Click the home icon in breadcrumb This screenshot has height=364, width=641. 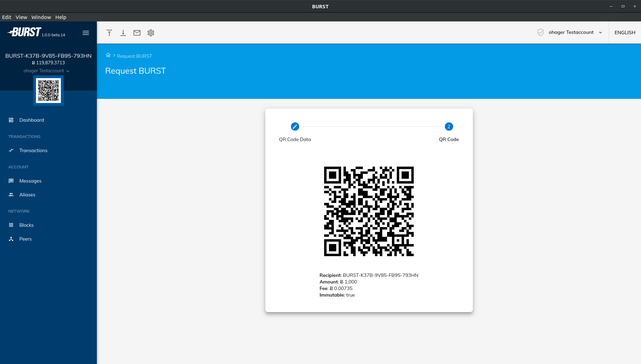(108, 55)
